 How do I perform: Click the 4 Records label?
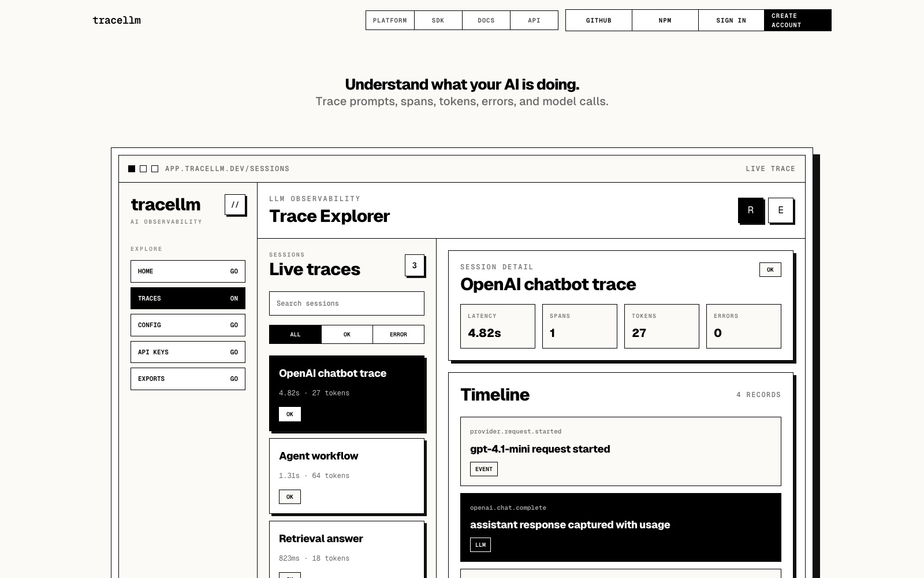[758, 395]
